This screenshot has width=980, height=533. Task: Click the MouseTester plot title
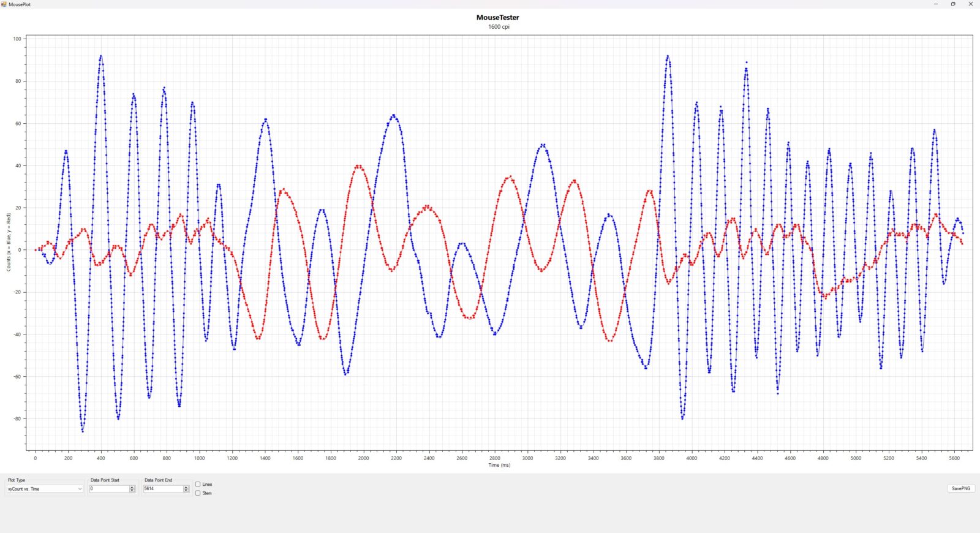coord(497,18)
